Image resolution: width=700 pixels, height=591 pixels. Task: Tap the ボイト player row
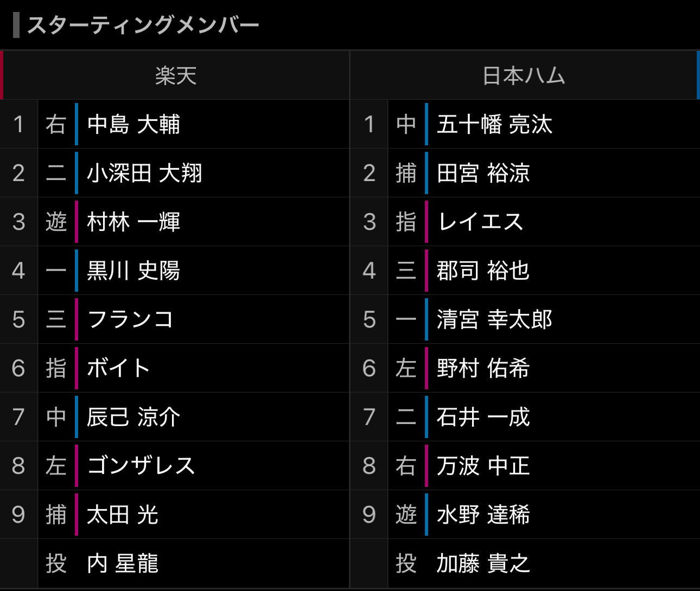click(175, 368)
